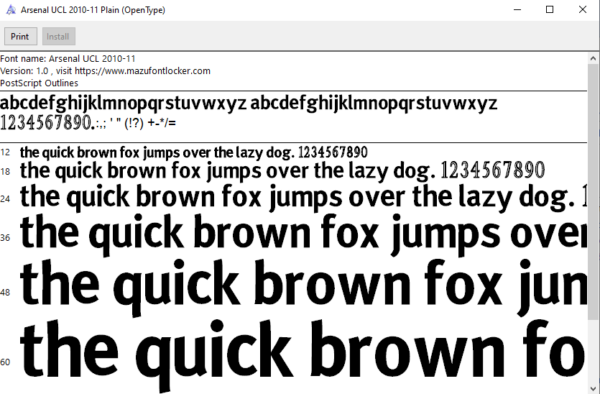Click the Version 1.0 mazufontlocker.com line
This screenshot has height=394, width=600.
pyautogui.click(x=105, y=71)
